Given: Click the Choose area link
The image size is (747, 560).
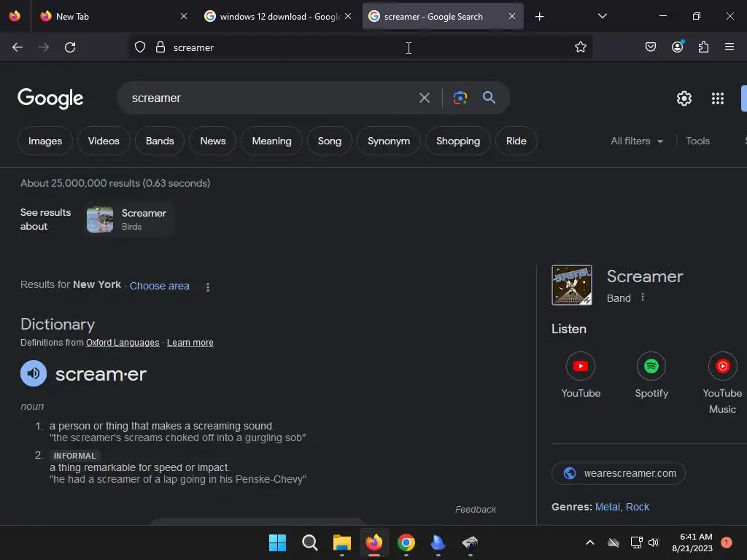Looking at the screenshot, I should (160, 286).
